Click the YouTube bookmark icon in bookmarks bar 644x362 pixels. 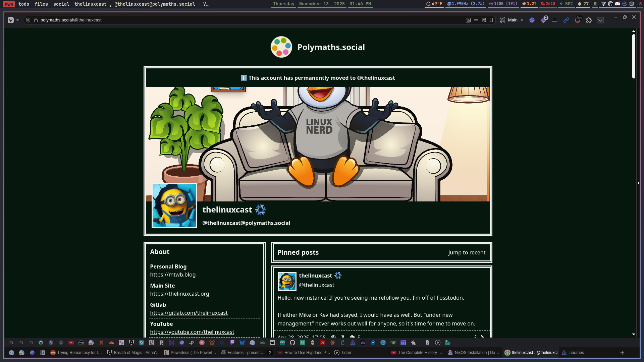tap(71, 343)
